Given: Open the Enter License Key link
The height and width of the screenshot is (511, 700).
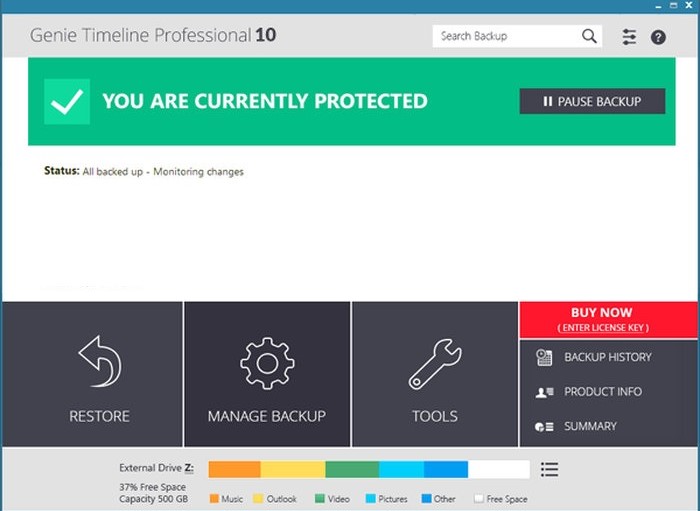Looking at the screenshot, I should [603, 328].
